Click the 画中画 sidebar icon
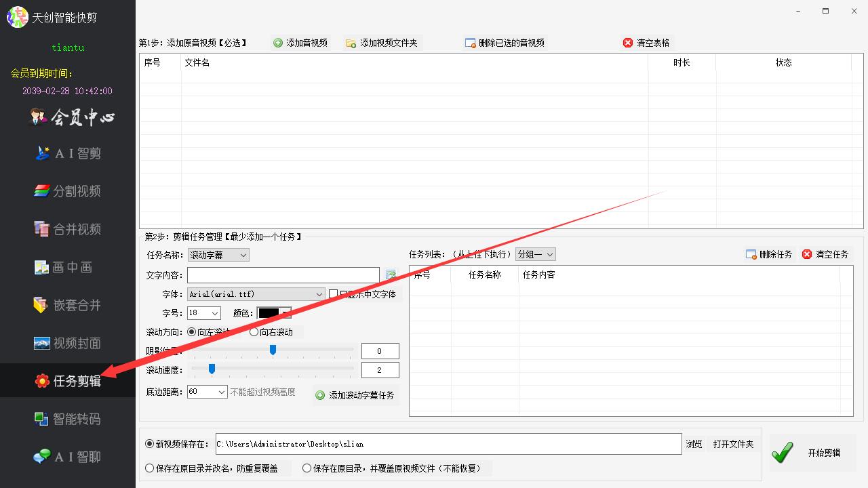This screenshot has height=488, width=868. 42,267
